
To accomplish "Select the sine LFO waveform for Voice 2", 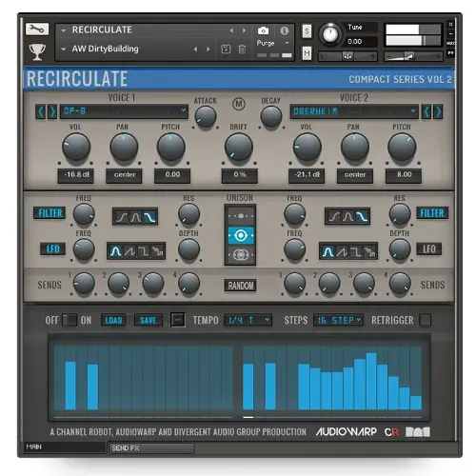I will pos(327,252).
